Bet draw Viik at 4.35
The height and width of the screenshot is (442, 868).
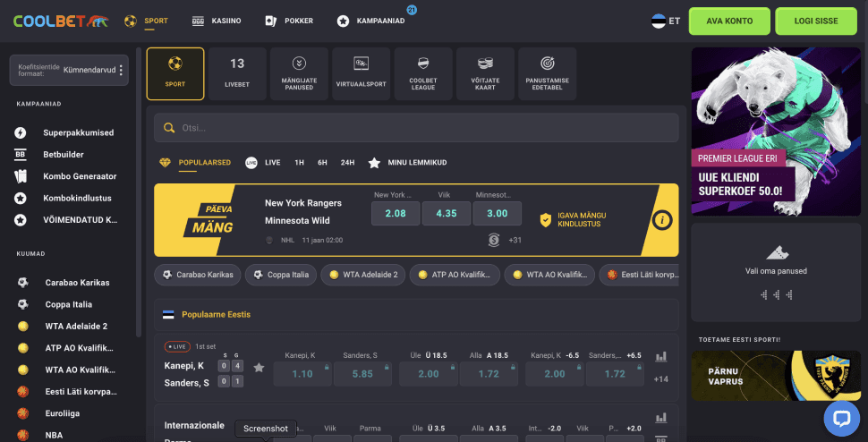447,214
